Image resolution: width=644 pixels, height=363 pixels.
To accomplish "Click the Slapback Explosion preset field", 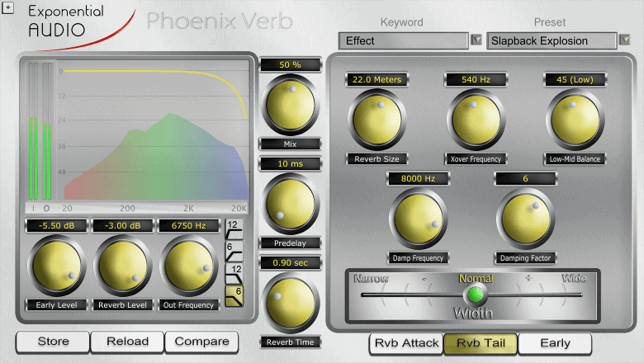I will pyautogui.click(x=552, y=41).
